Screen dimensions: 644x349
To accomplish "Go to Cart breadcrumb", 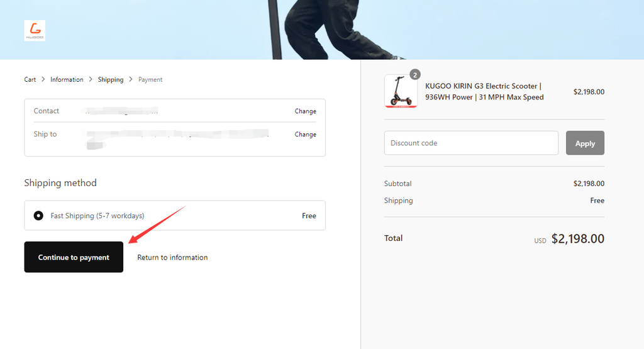I will (30, 80).
